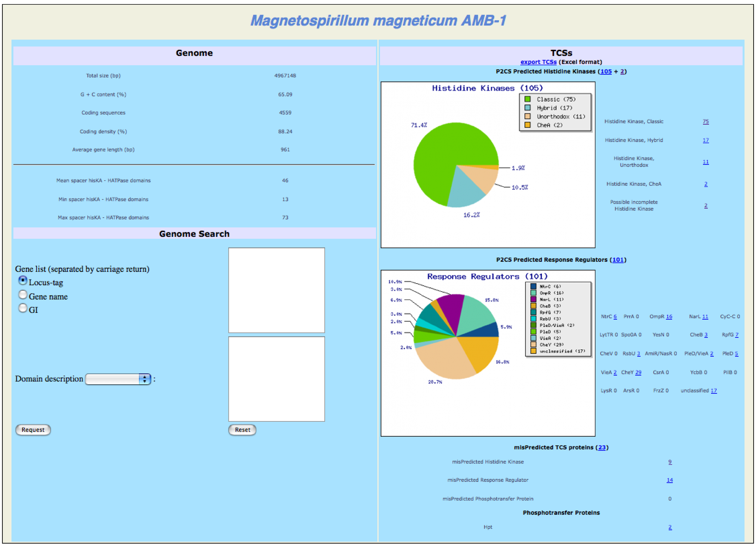Open the Histidine Kinase, Unorthodox 11 link
756x547 pixels.
coord(706,162)
